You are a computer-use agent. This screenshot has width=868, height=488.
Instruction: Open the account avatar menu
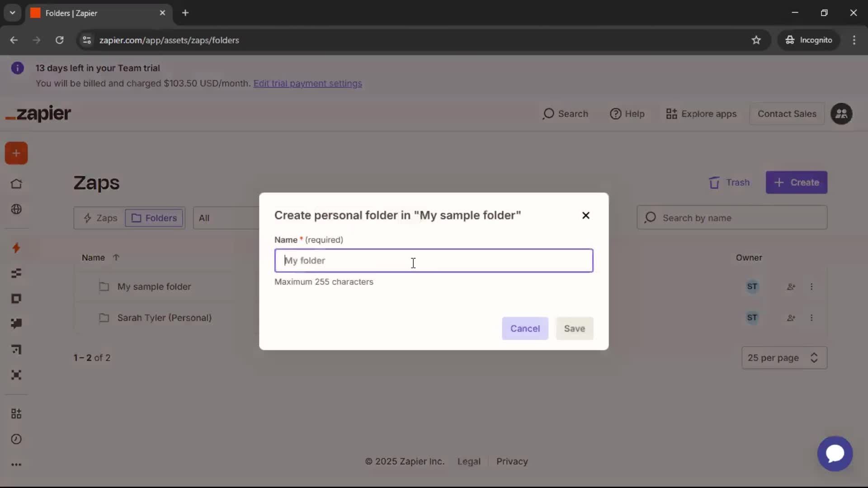(x=841, y=114)
